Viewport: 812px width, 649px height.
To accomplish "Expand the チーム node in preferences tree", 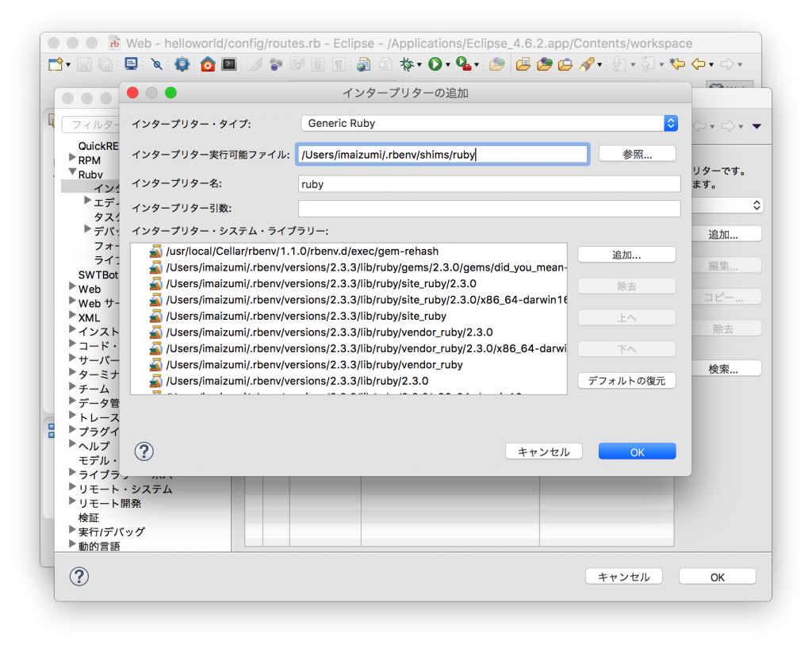I will point(72,386).
